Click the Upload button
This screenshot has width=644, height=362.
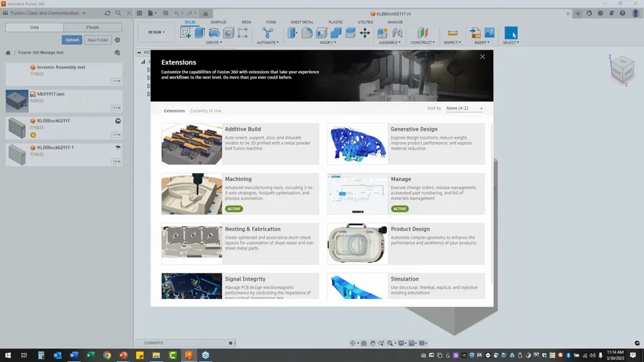[72, 40]
